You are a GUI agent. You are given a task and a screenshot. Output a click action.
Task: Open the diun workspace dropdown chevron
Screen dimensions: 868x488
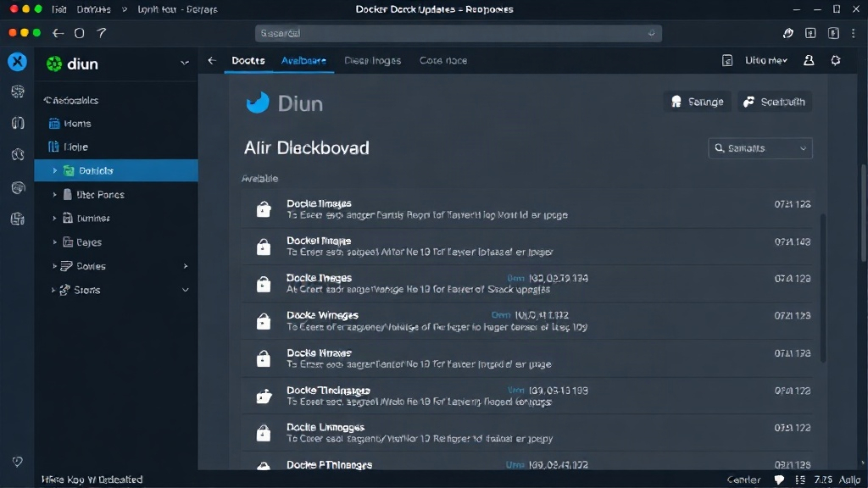point(185,63)
